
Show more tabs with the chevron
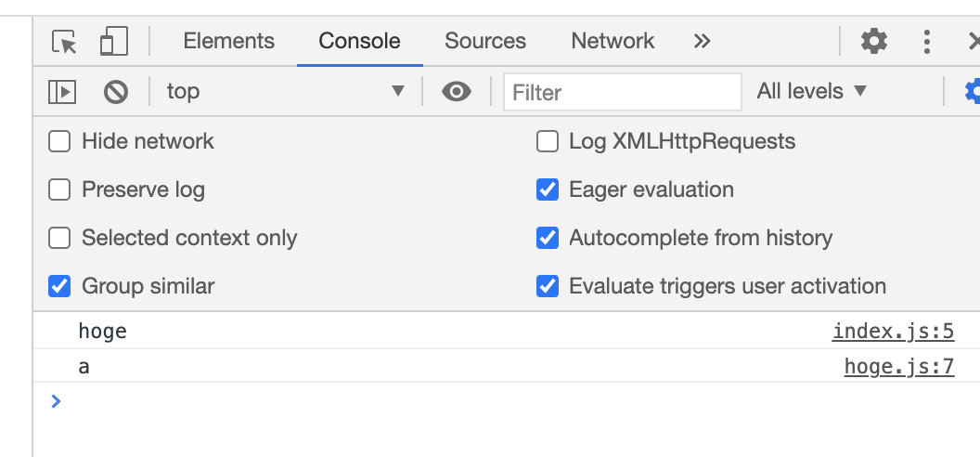tap(702, 42)
